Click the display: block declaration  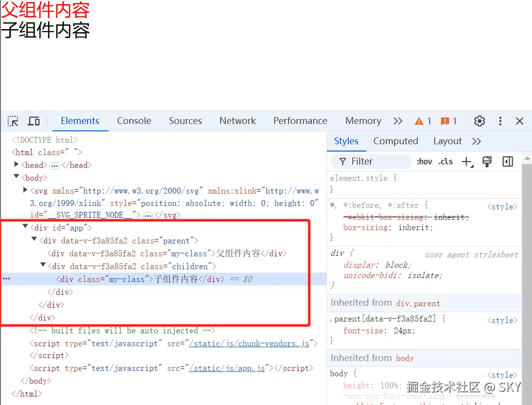point(377,265)
